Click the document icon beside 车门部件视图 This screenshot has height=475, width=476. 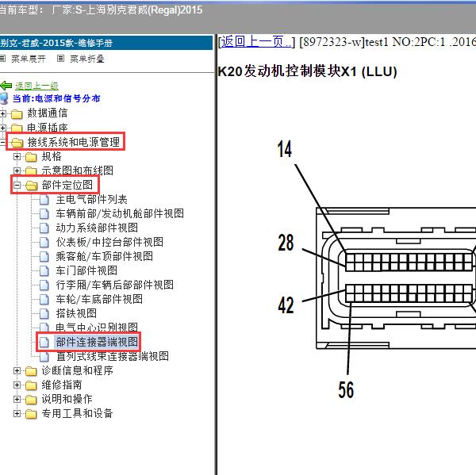pos(45,271)
